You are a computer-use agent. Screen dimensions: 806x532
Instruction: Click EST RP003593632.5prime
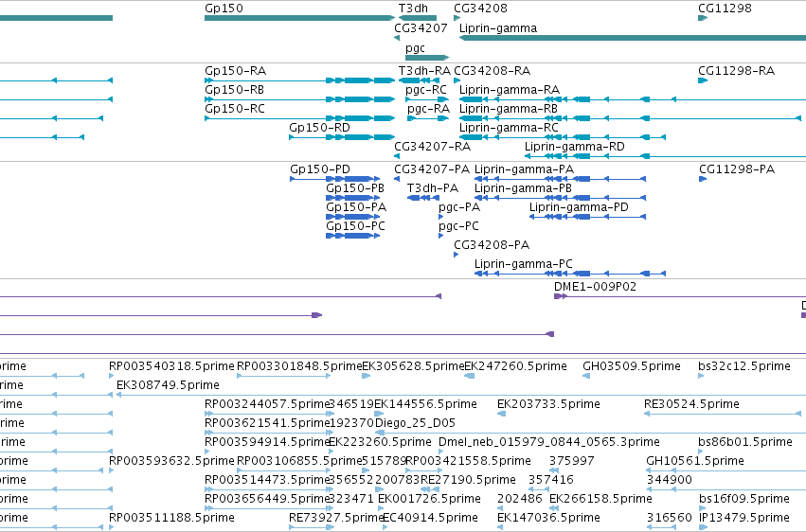point(171,462)
